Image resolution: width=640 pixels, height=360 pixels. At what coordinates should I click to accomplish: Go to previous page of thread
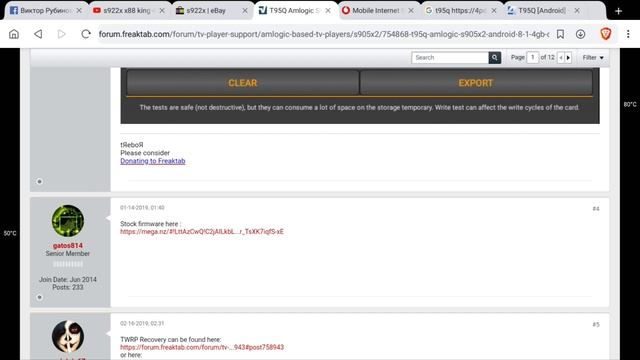(x=561, y=58)
